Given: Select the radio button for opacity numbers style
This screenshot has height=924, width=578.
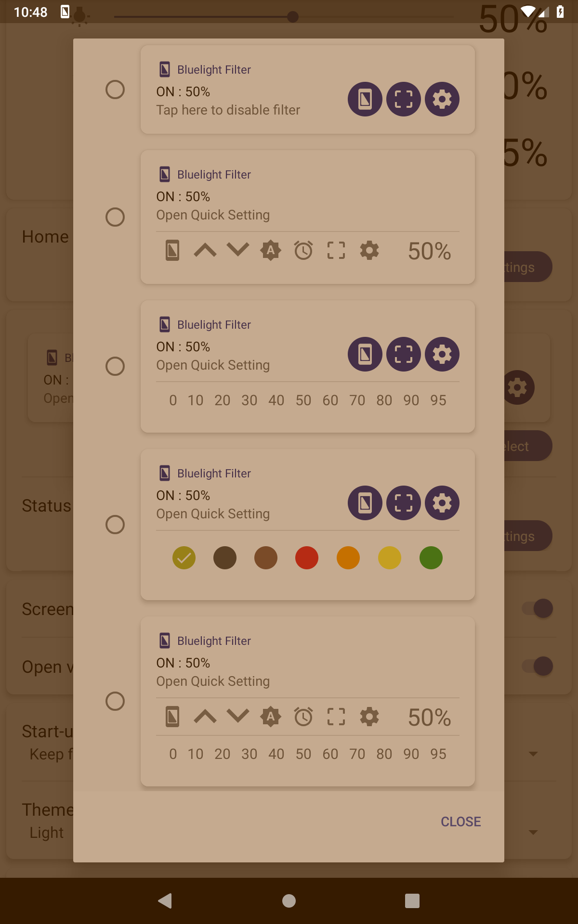Looking at the screenshot, I should click(x=115, y=366).
